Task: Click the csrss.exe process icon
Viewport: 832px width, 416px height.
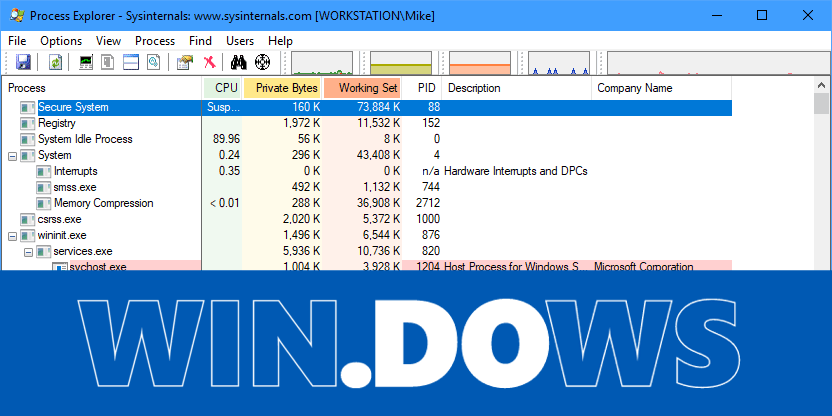Action: (28, 219)
